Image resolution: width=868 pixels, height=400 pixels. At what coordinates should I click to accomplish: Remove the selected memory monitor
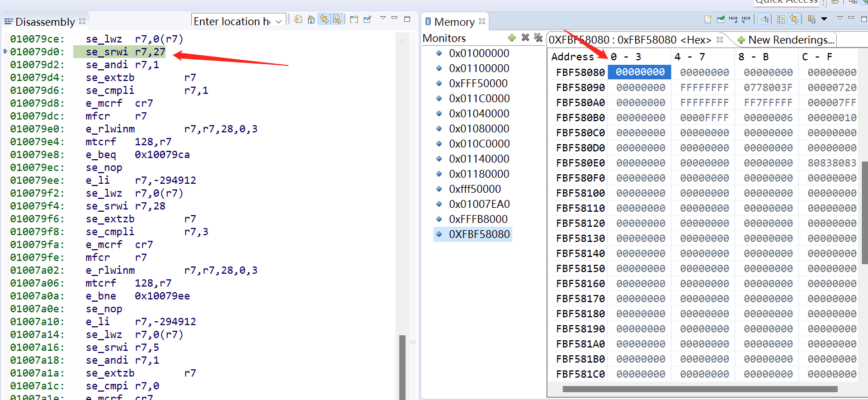(525, 37)
